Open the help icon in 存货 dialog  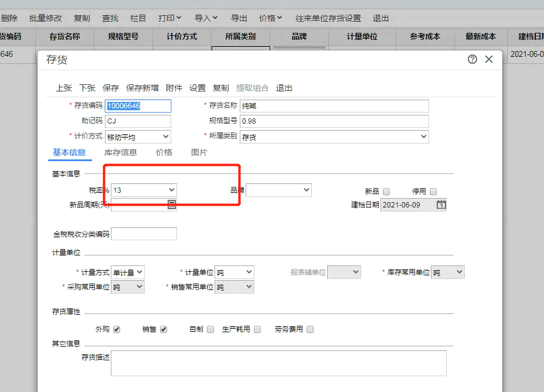point(472,59)
